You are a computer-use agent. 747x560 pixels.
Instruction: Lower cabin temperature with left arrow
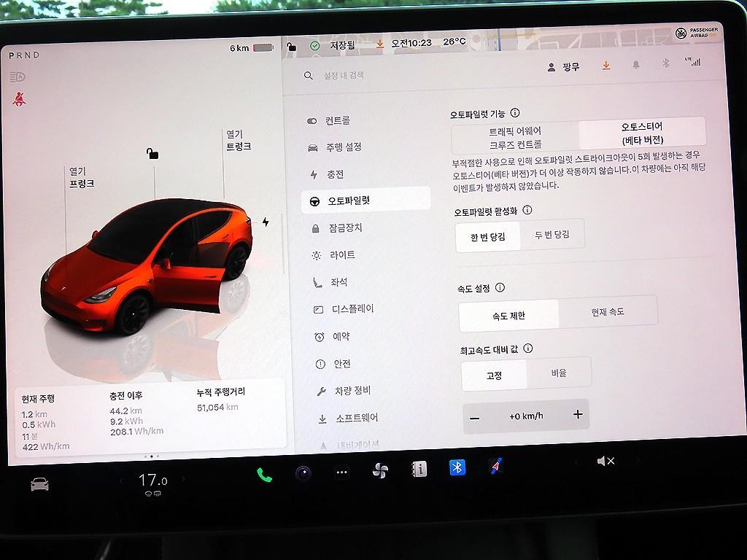tap(121, 481)
